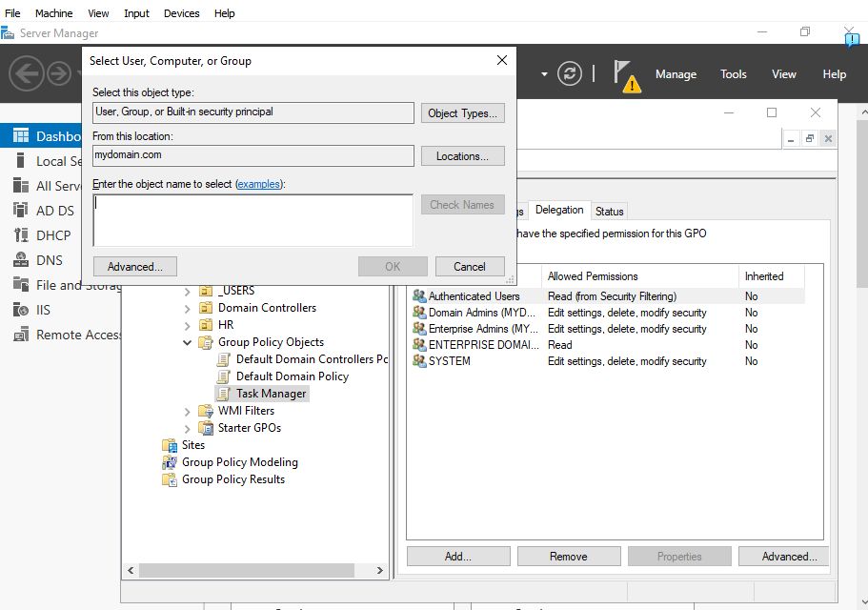Click the Server Manager forward arrow
The image size is (868, 610).
(59, 73)
